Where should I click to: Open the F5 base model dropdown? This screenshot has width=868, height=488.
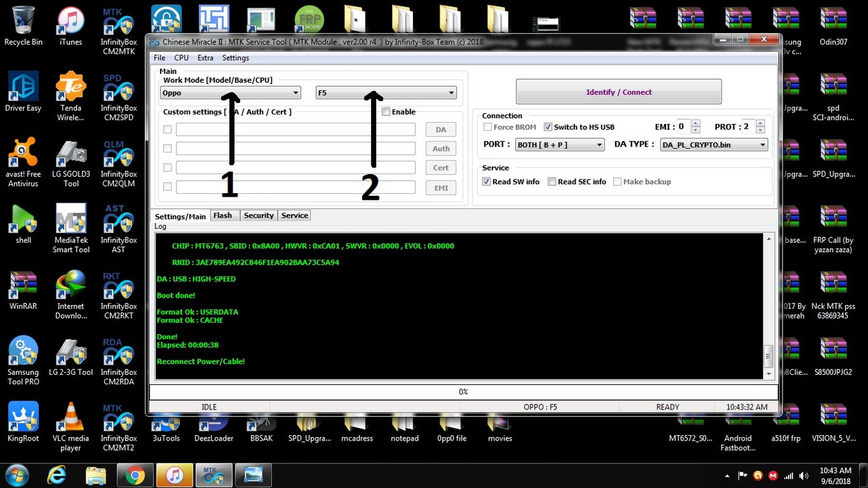386,93
